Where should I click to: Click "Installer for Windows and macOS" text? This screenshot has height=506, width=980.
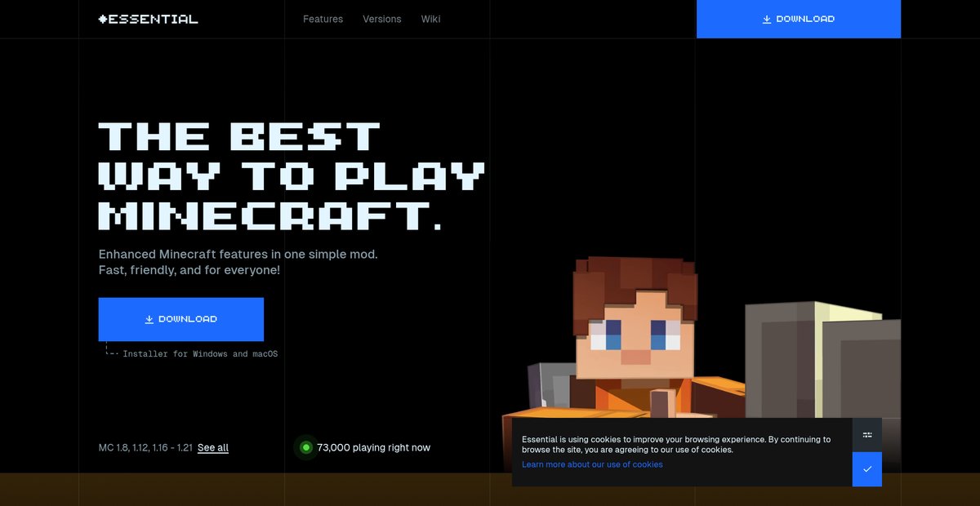[x=200, y=354]
